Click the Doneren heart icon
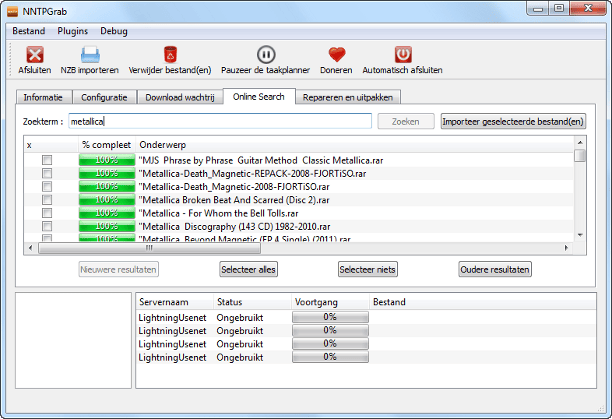The width and height of the screenshot is (612, 419). [x=336, y=55]
